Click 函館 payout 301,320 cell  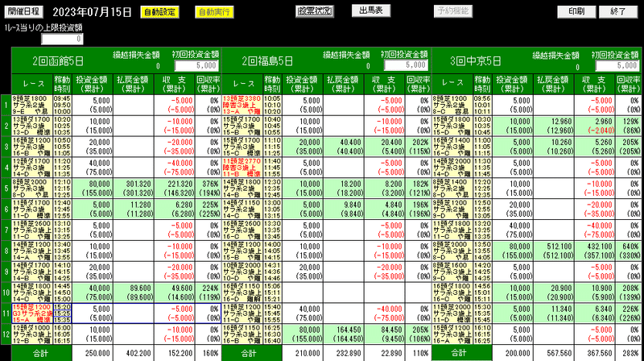134,189
